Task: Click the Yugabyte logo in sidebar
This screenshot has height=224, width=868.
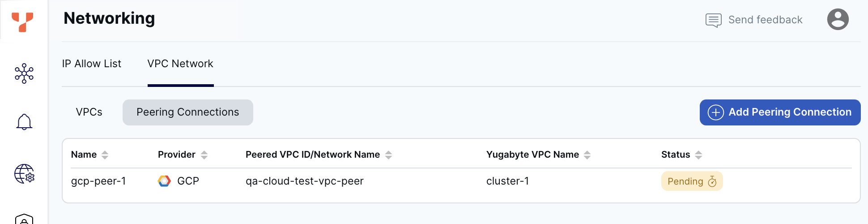Action: [x=22, y=22]
